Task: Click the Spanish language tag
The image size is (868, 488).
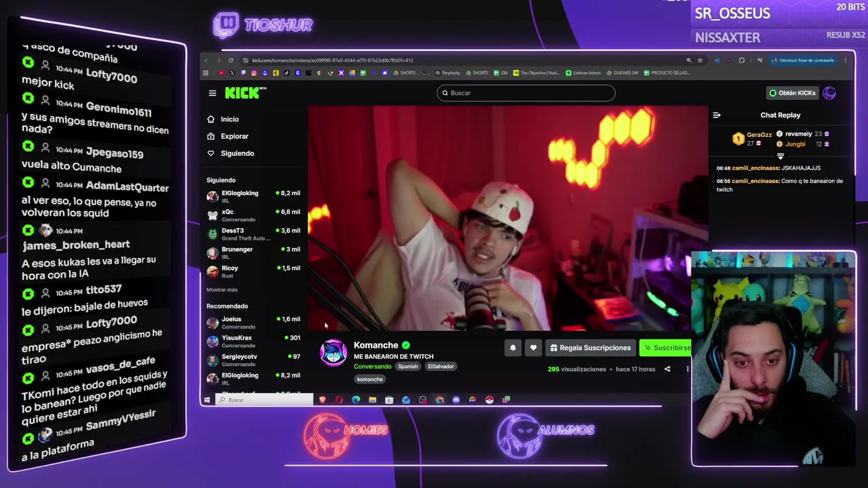Action: pos(408,367)
